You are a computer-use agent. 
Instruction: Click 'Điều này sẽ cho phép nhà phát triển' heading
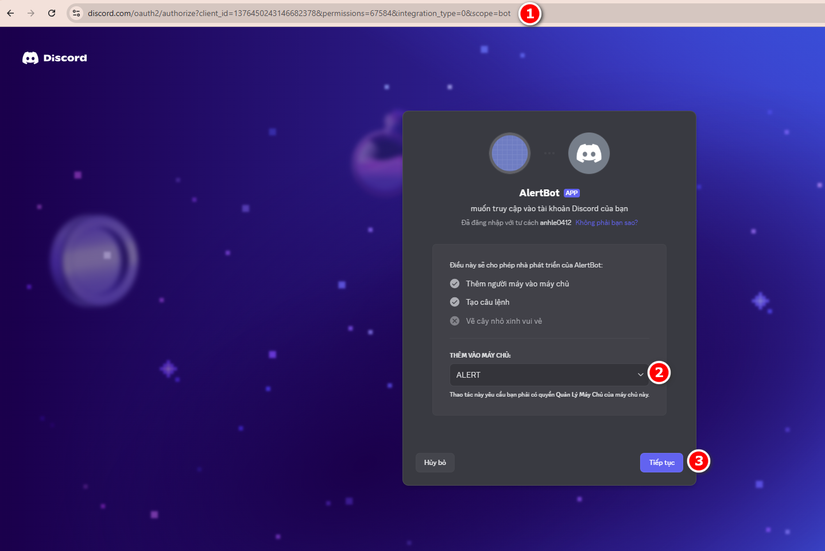click(x=526, y=265)
